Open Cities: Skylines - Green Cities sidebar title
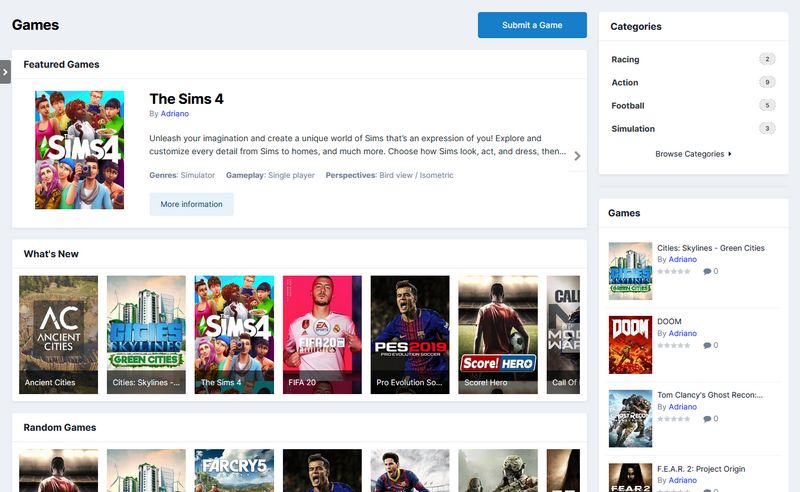 tap(711, 248)
